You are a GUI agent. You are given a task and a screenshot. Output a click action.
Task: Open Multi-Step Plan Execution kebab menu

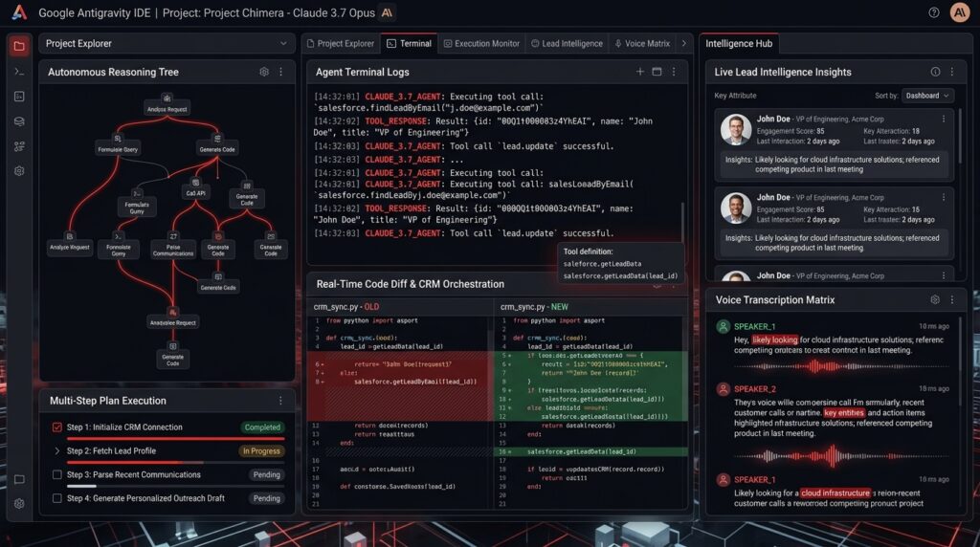click(x=280, y=401)
